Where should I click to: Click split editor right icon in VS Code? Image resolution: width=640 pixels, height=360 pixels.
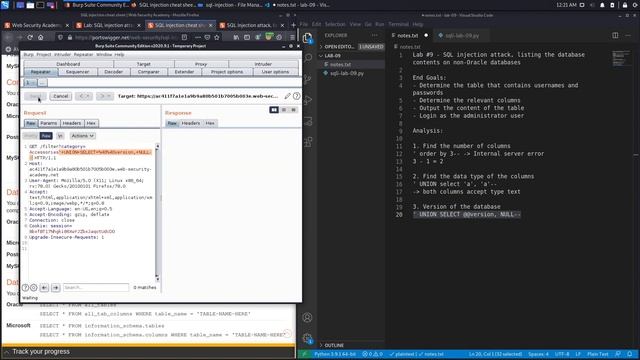(615, 36)
